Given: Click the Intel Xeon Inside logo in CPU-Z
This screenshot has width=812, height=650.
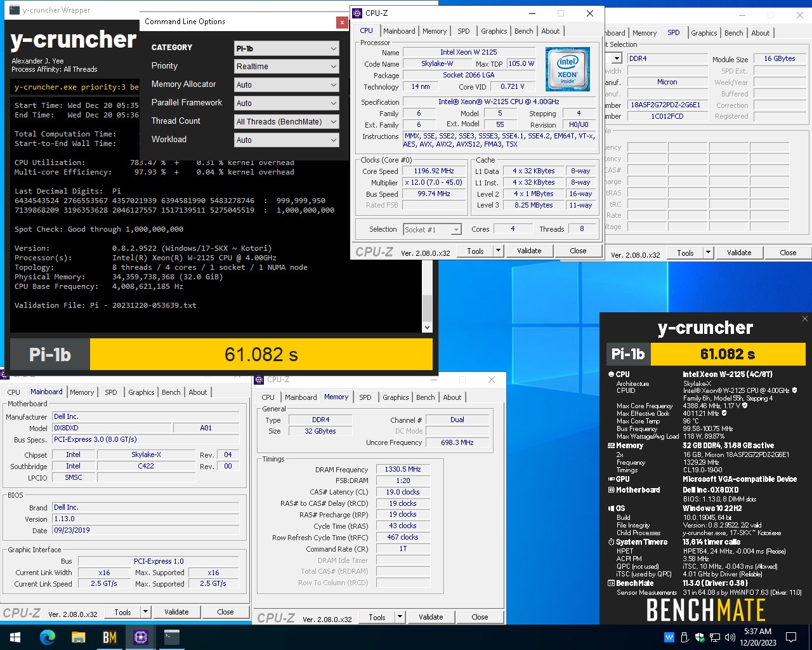Looking at the screenshot, I should click(567, 69).
